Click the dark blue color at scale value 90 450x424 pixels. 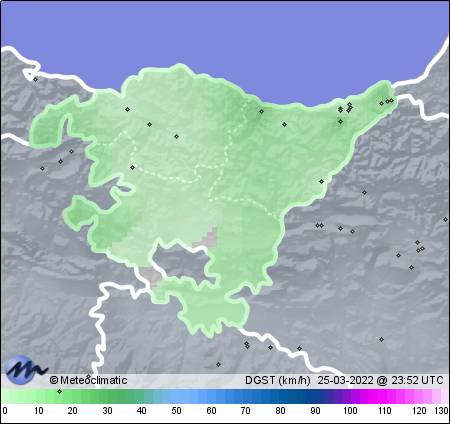pos(315,397)
